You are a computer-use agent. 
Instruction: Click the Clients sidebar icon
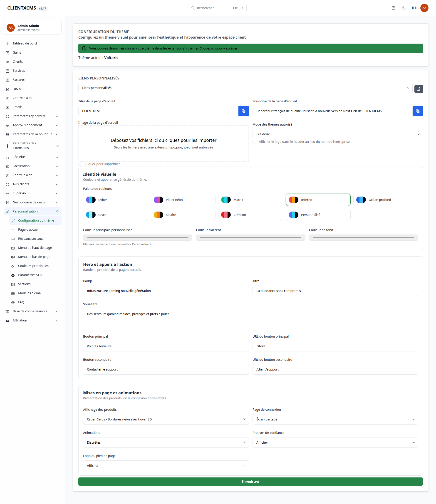click(x=7, y=62)
